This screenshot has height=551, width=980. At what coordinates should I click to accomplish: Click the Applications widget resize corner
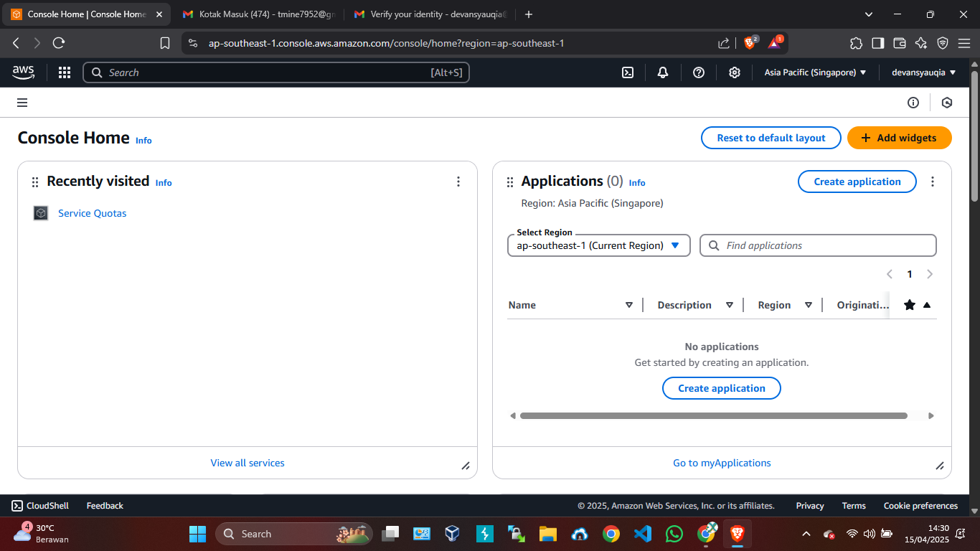940,466
